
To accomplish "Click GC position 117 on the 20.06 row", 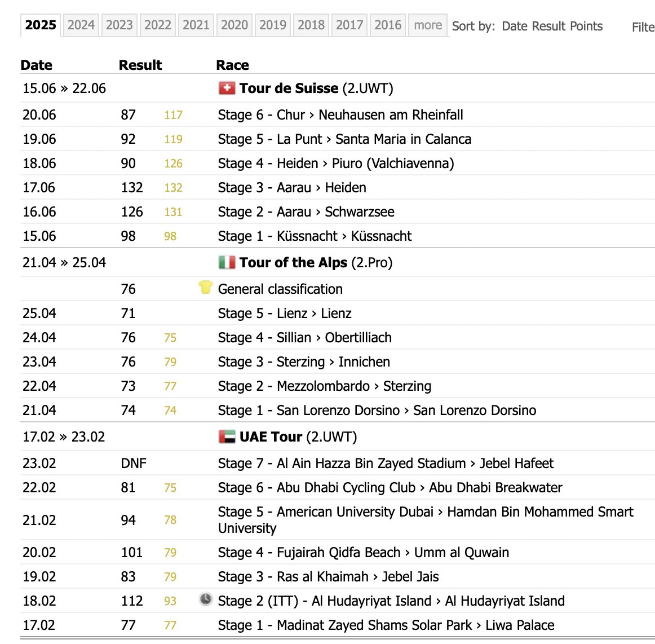I will pos(174,116).
